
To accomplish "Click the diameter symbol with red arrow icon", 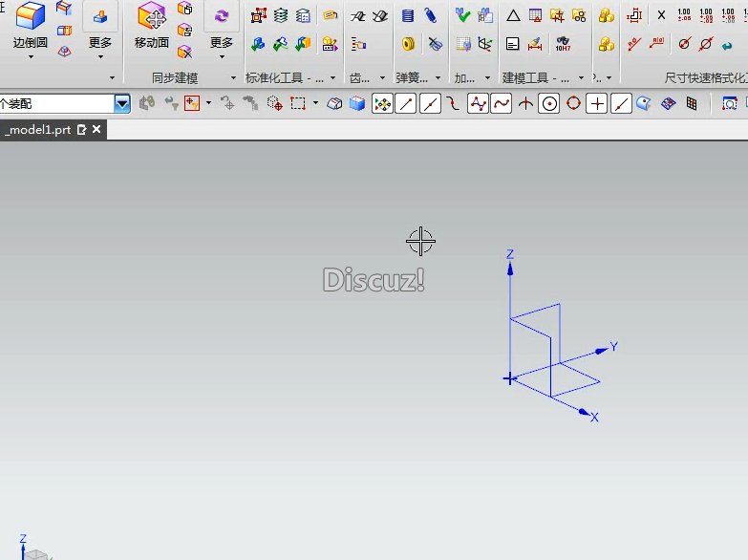I will pyautogui.click(x=684, y=44).
